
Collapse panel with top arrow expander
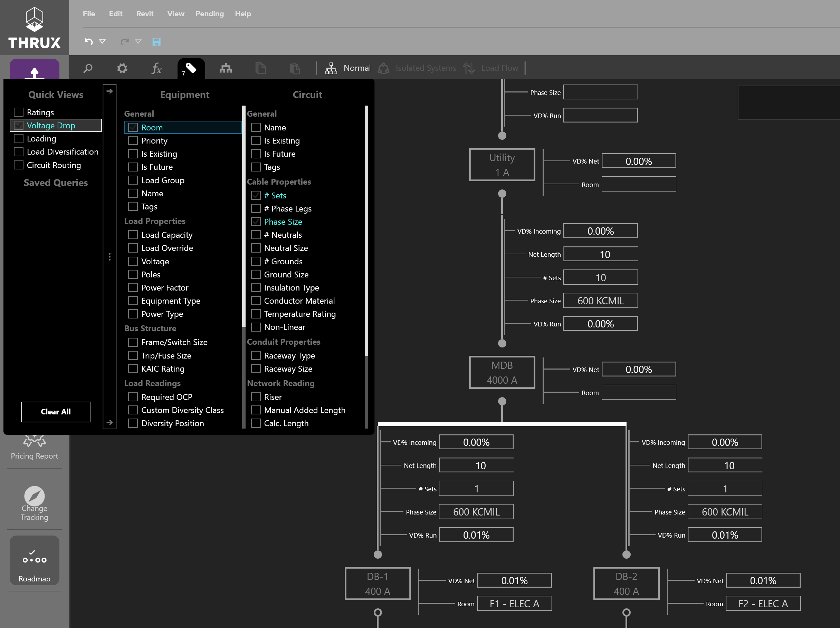click(x=109, y=91)
